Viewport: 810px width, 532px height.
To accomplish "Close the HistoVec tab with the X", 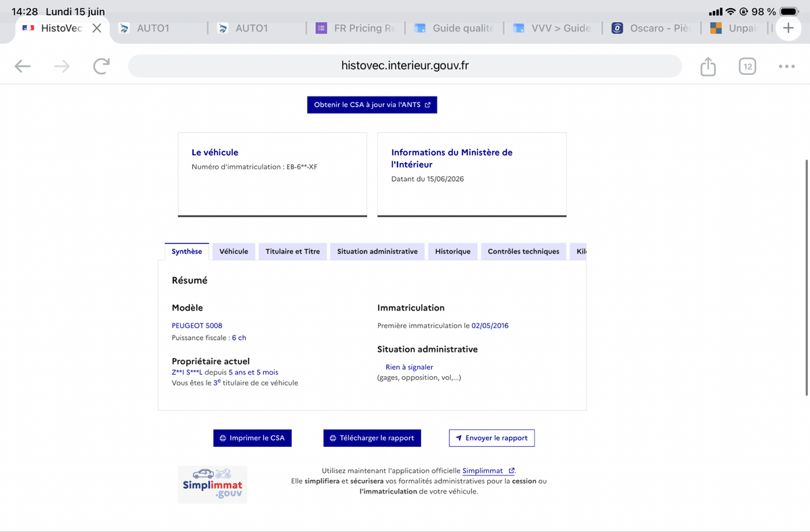I will coord(97,28).
